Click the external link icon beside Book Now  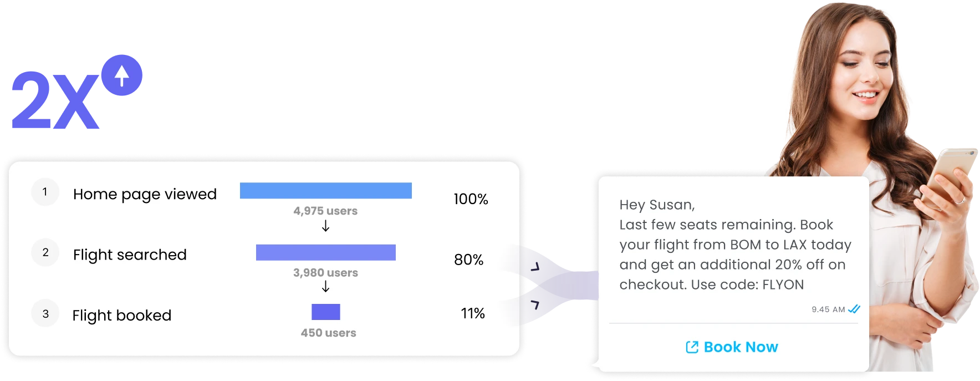[x=692, y=347]
